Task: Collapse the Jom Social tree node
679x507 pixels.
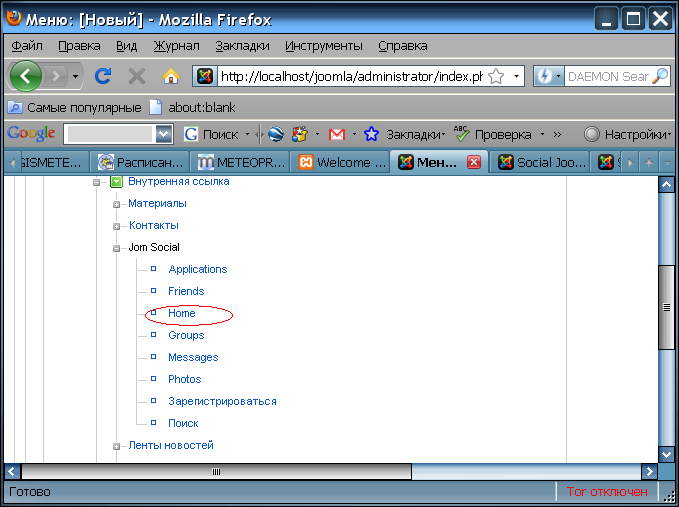Action: [116, 249]
